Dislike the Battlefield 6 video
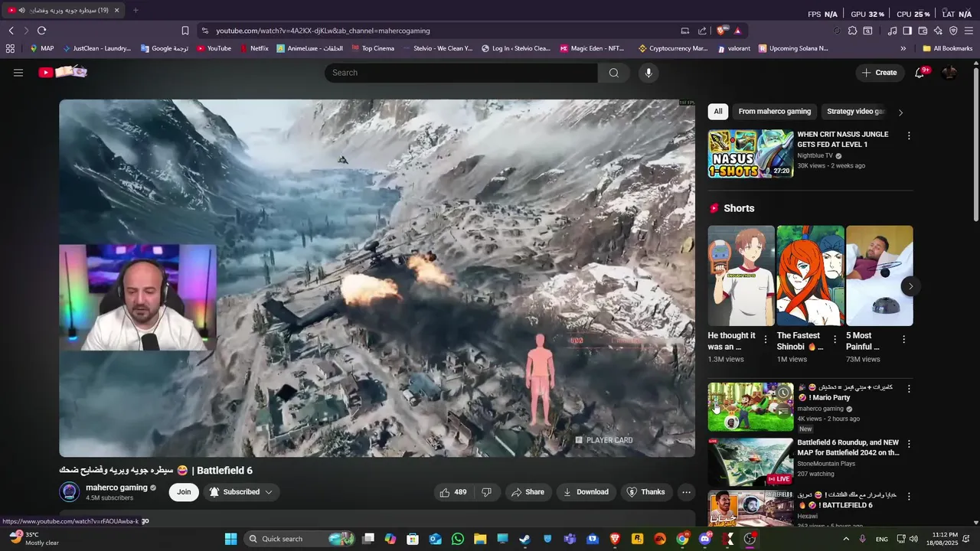Image resolution: width=980 pixels, height=551 pixels. click(487, 492)
